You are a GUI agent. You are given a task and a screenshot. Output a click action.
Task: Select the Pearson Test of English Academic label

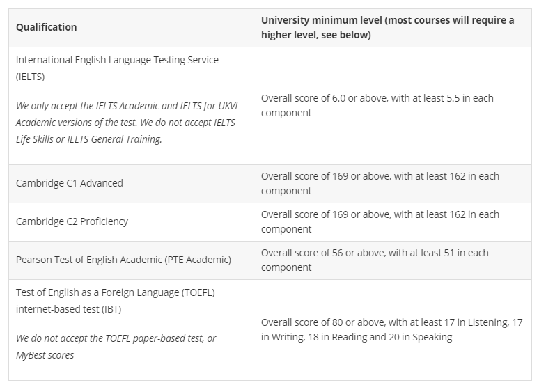click(124, 260)
